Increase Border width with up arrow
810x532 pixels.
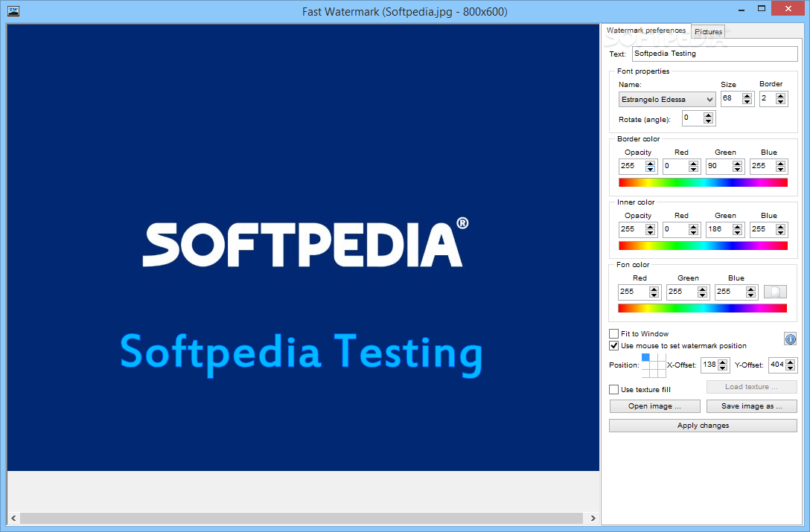[780, 95]
